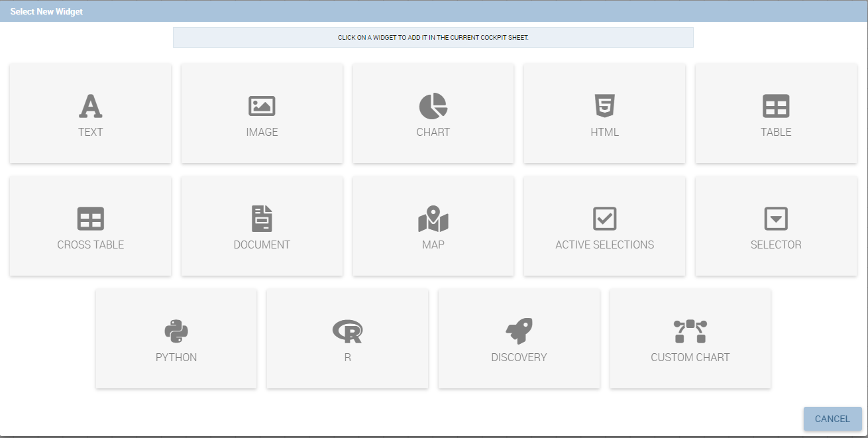
Task: Choose the Chart widget pie icon
Action: click(433, 106)
